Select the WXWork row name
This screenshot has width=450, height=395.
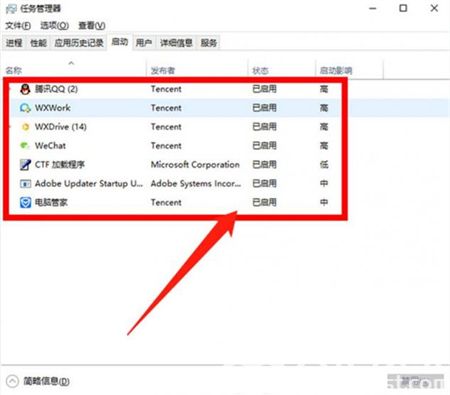click(53, 108)
